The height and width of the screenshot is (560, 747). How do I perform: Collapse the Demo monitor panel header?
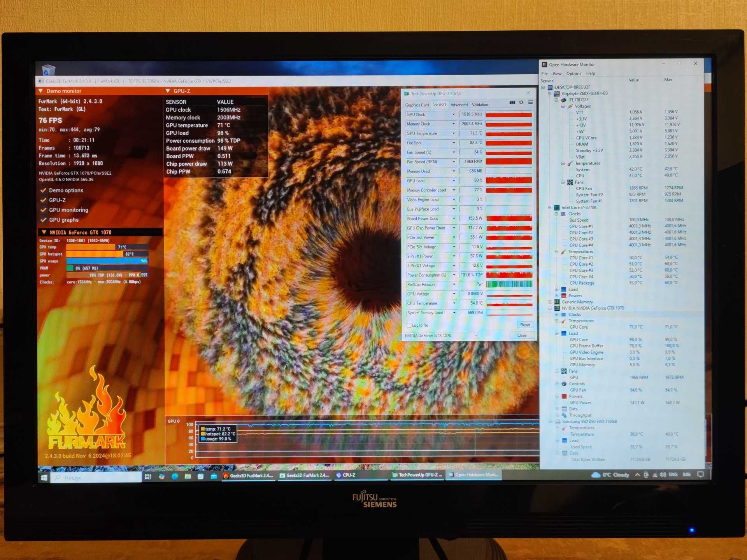[x=41, y=91]
